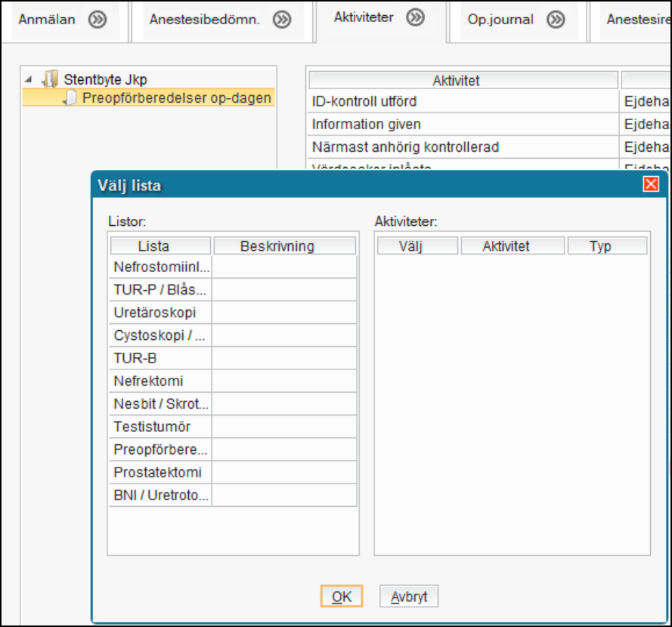Image resolution: width=672 pixels, height=627 pixels.
Task: Click the arrow icon next to Aktiviteter
Action: point(416,17)
